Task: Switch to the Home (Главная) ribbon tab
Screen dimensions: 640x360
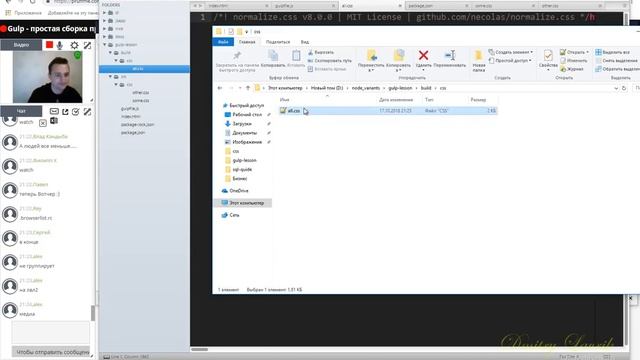Action: click(x=247, y=42)
